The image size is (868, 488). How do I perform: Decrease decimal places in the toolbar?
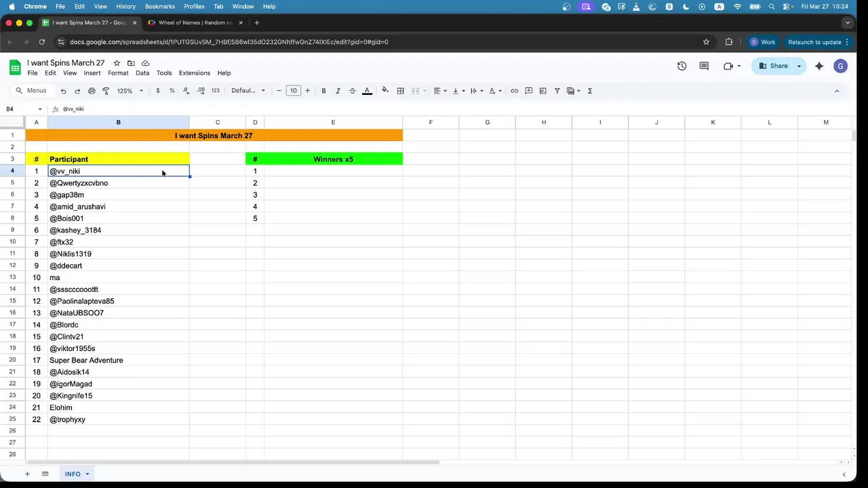click(186, 91)
